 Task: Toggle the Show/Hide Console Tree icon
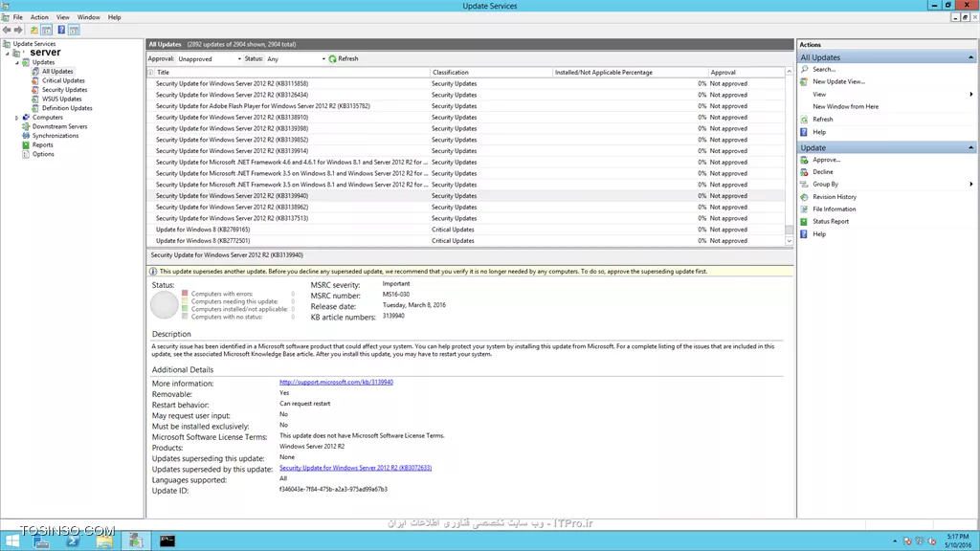click(x=46, y=30)
